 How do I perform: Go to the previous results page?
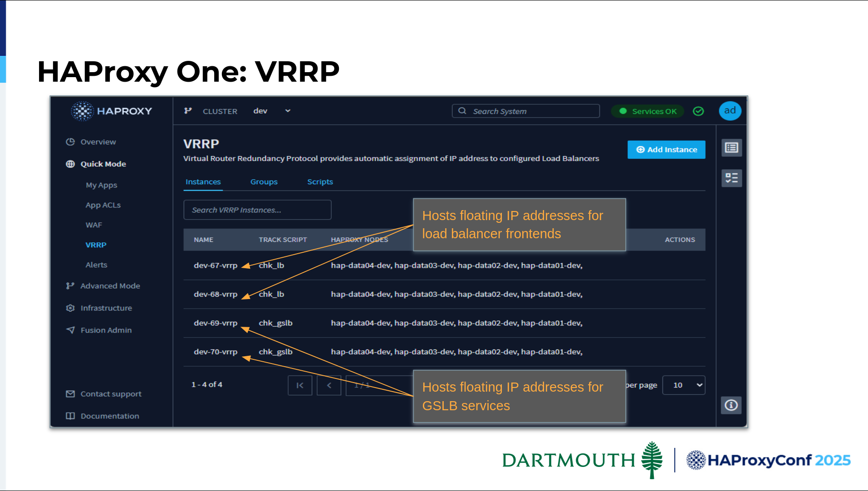(329, 385)
